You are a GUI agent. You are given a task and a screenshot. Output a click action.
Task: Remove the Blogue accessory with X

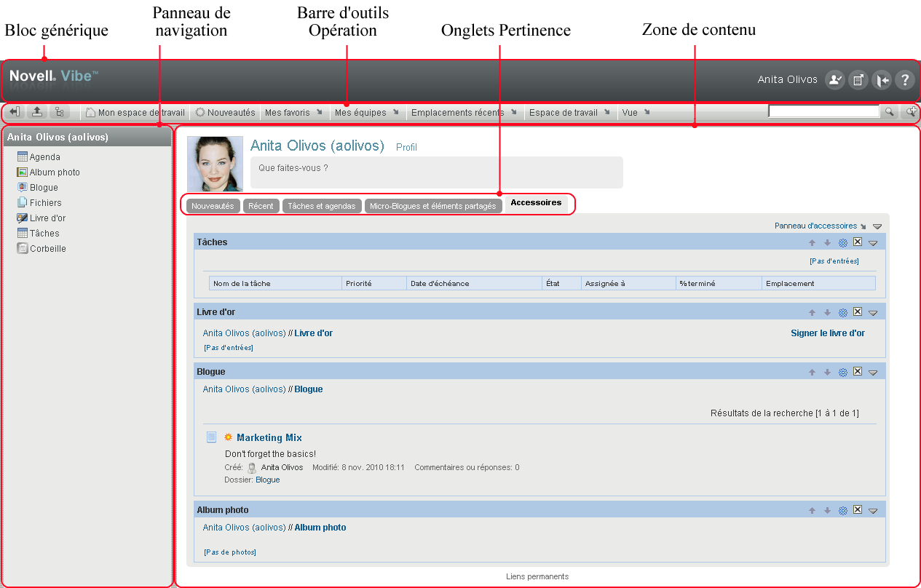point(858,371)
